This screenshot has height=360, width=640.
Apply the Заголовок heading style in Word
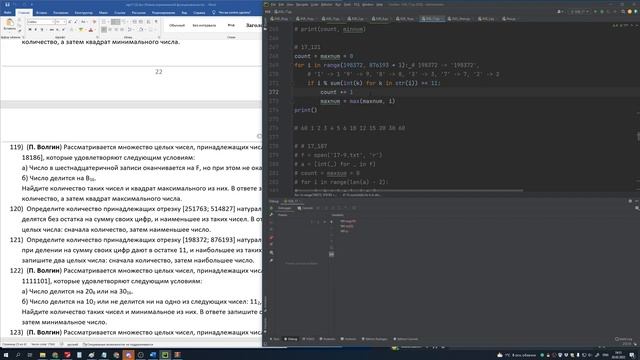tap(253, 25)
